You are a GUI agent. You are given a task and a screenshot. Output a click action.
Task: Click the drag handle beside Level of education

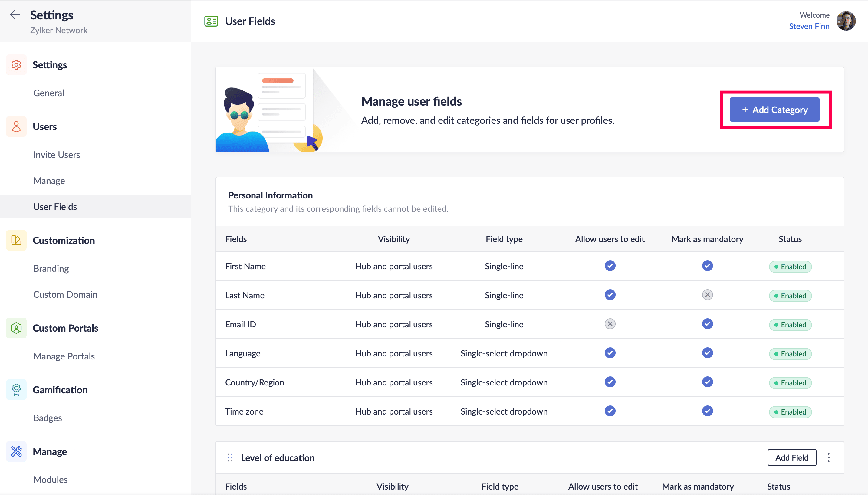(230, 457)
